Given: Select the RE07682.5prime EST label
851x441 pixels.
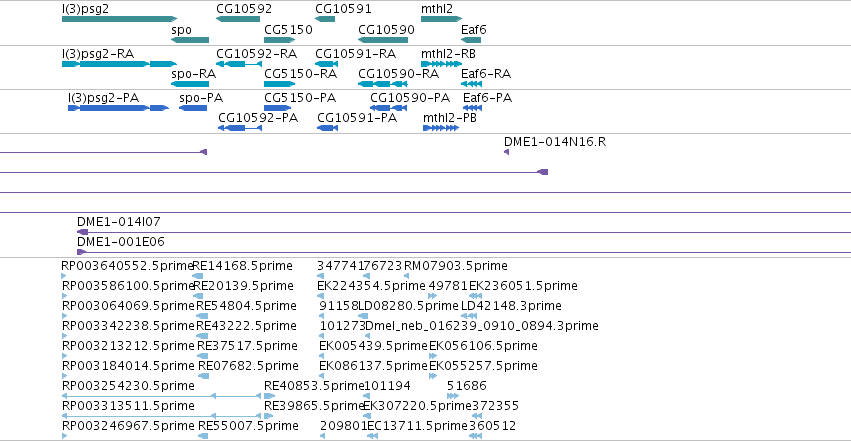Looking at the screenshot, I should click(248, 366).
